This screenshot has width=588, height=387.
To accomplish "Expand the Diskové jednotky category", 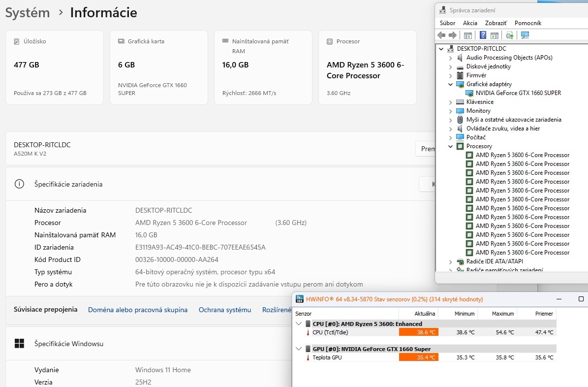I will (450, 66).
